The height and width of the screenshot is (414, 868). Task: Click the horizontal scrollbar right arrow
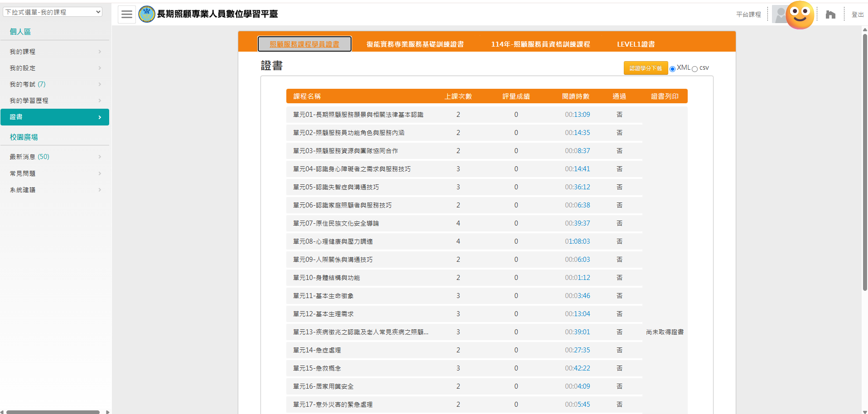(107, 412)
